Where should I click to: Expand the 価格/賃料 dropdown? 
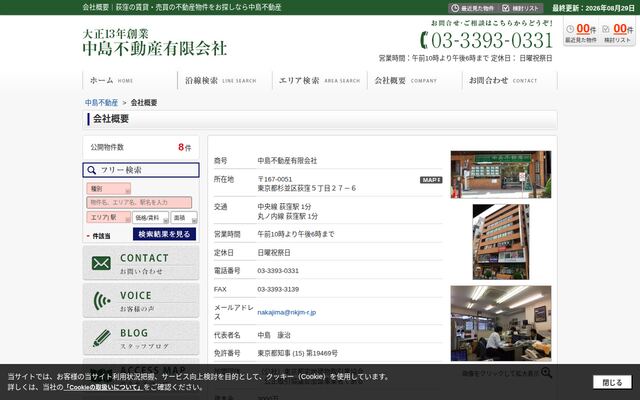click(x=150, y=218)
